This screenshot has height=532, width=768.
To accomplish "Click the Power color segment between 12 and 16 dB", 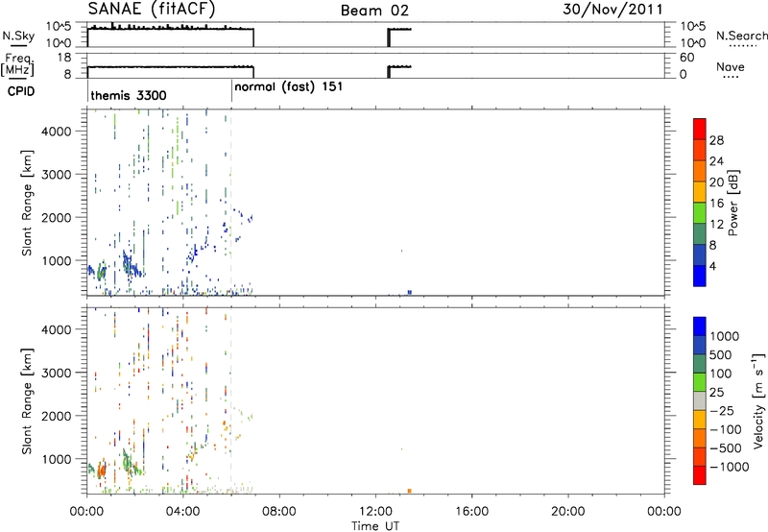I will point(700,212).
